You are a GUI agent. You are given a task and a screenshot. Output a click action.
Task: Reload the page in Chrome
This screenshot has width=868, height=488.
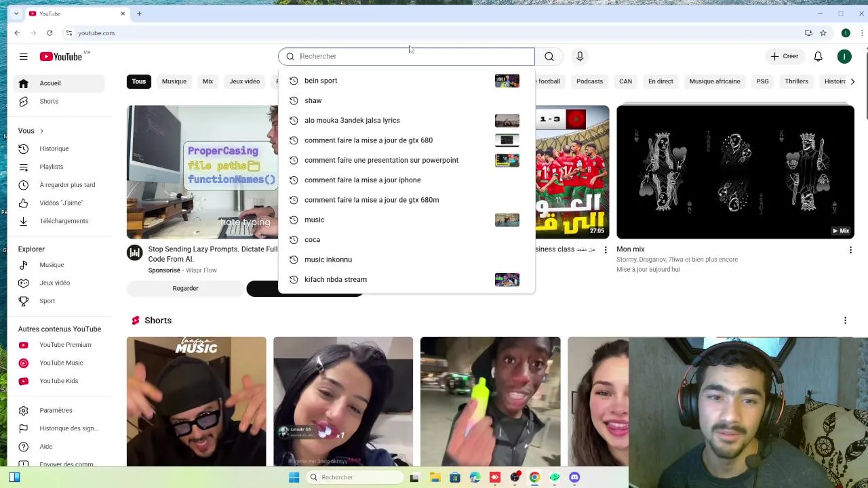[50, 33]
